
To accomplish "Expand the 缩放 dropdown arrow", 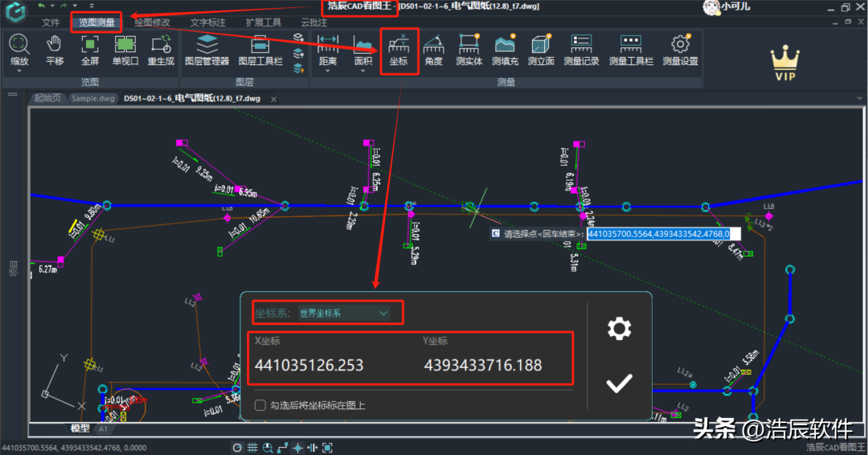I will [19, 72].
